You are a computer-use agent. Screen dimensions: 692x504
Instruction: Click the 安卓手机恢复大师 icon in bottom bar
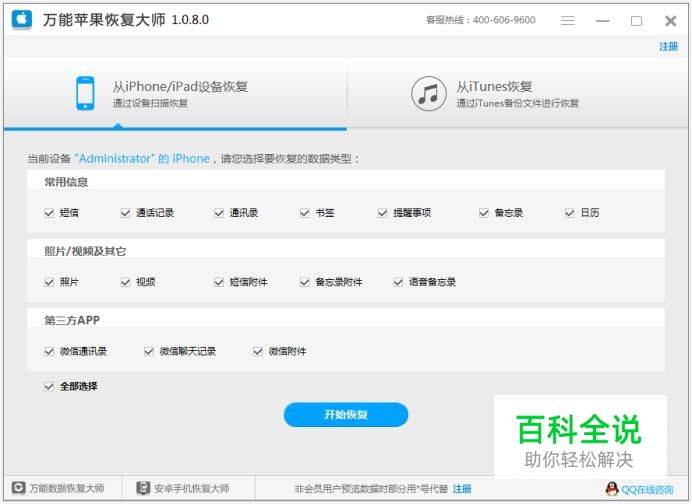click(x=143, y=488)
